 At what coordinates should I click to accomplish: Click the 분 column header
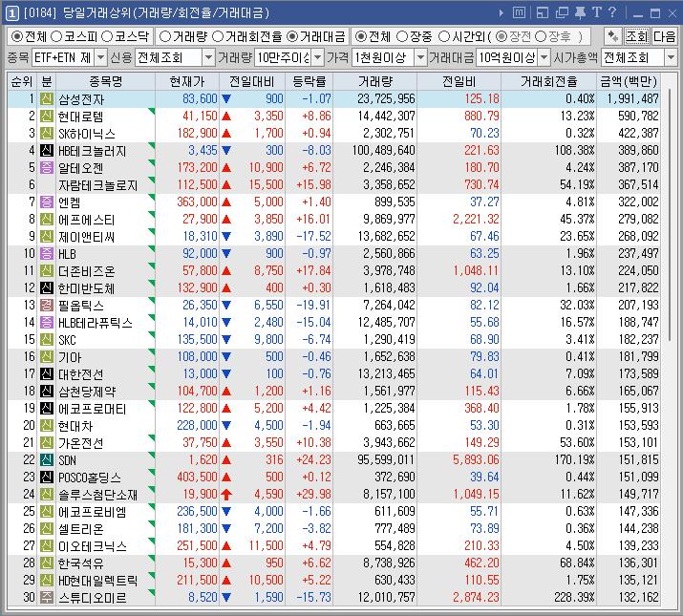46,81
